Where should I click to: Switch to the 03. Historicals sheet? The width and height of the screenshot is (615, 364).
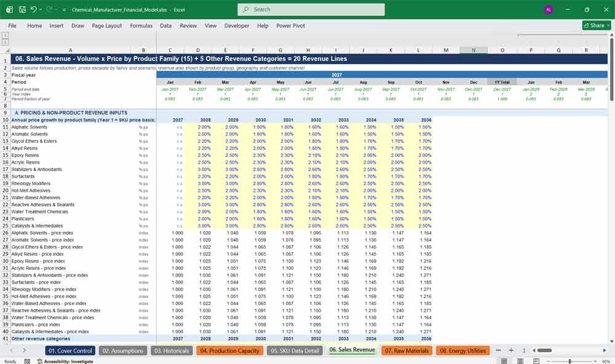[172, 350]
